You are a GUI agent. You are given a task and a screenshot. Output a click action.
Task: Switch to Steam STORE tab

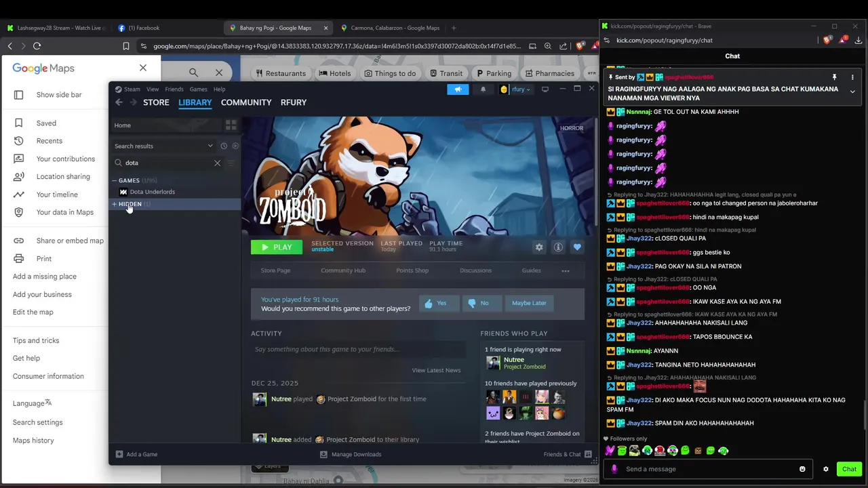tap(156, 102)
